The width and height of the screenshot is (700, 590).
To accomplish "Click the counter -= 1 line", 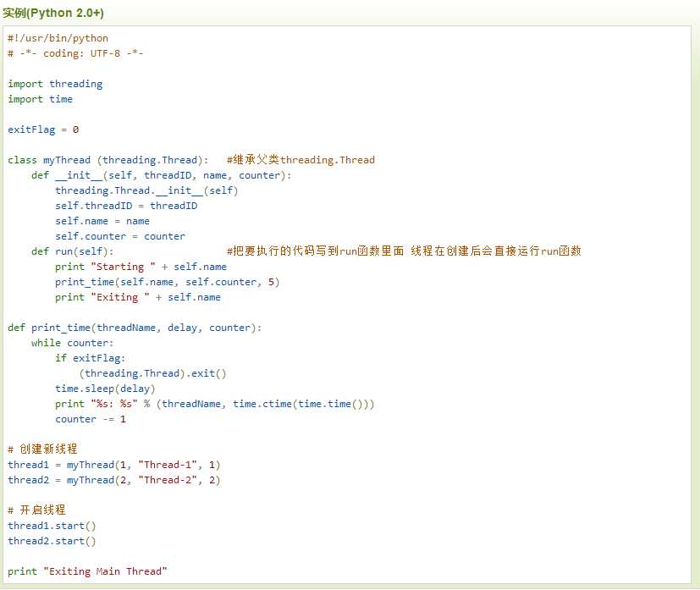I will [91, 419].
